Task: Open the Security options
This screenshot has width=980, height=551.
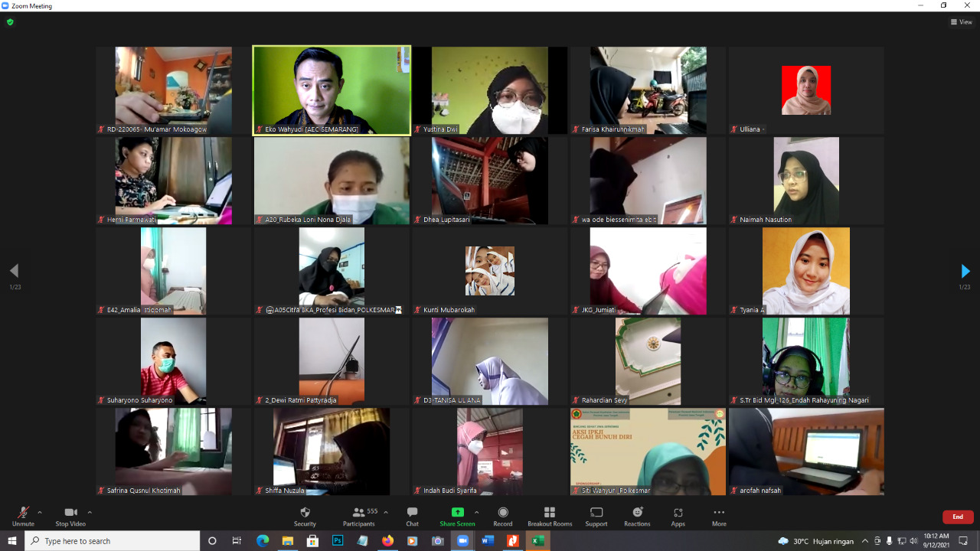Action: (305, 516)
